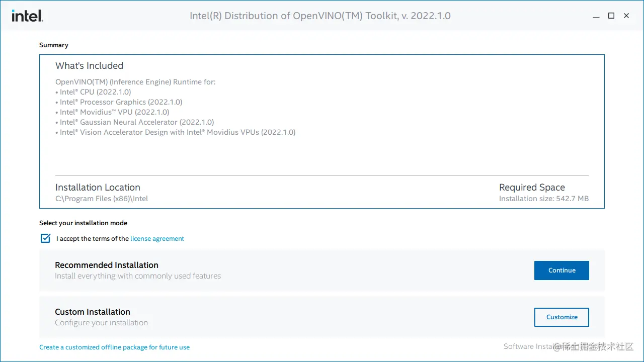Select 'Intel® Processor Graphics (2022.1.0)' line
Image resolution: width=644 pixels, height=362 pixels.
(119, 102)
